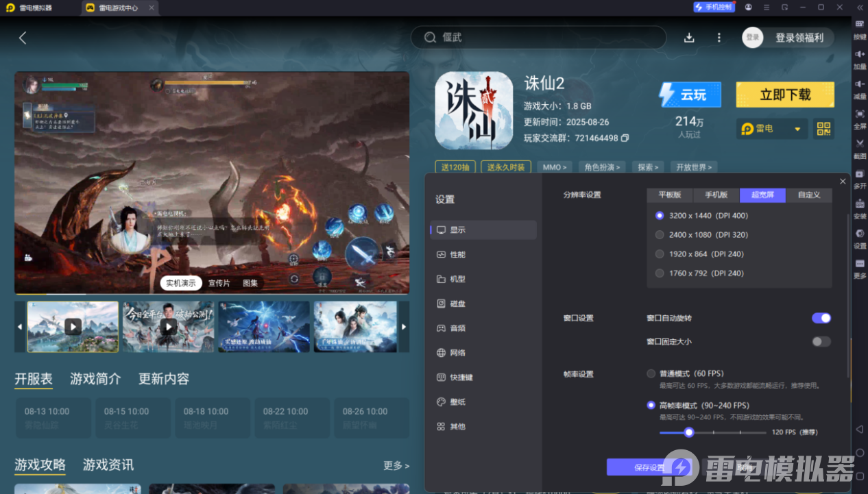Open 网络 network settings section
Viewport: 868px width, 494px height.
[483, 353]
